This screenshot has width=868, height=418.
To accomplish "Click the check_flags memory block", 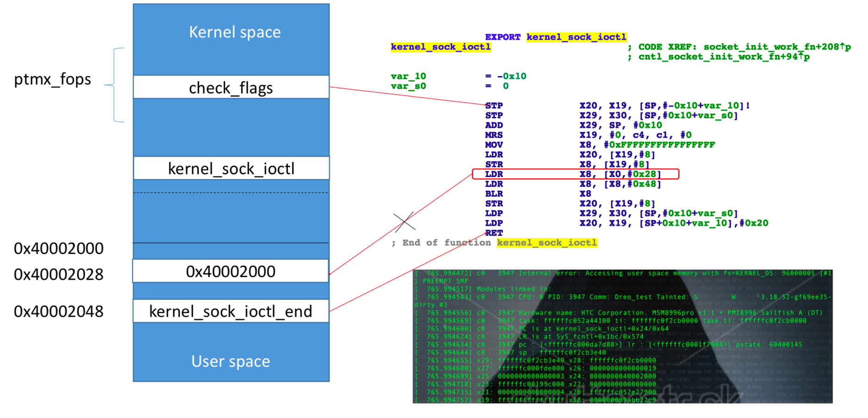I will pyautogui.click(x=231, y=87).
